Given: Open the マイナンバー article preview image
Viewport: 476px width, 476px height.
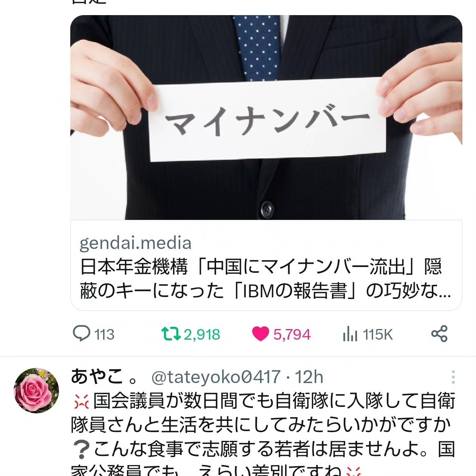Looking at the screenshot, I should [266, 117].
